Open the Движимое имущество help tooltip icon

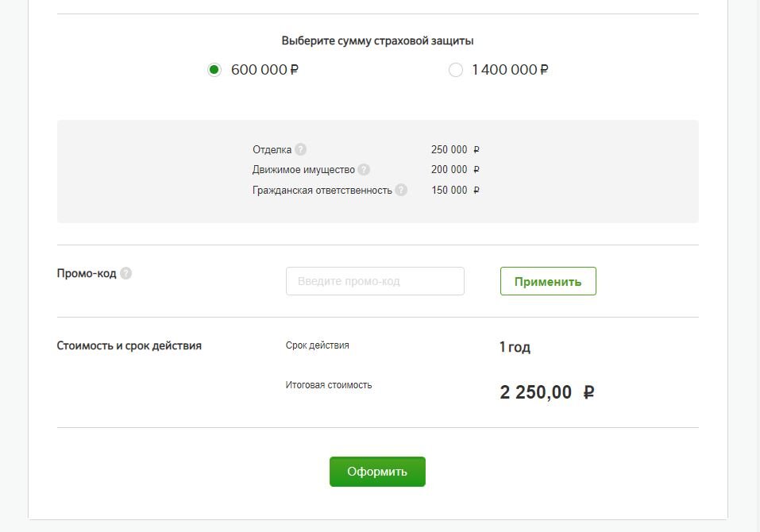364,170
